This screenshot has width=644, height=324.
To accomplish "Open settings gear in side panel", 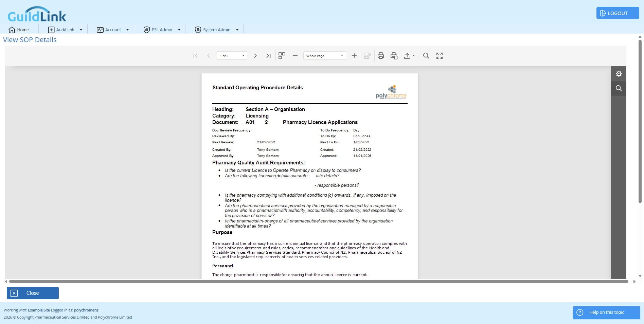I will tap(619, 74).
